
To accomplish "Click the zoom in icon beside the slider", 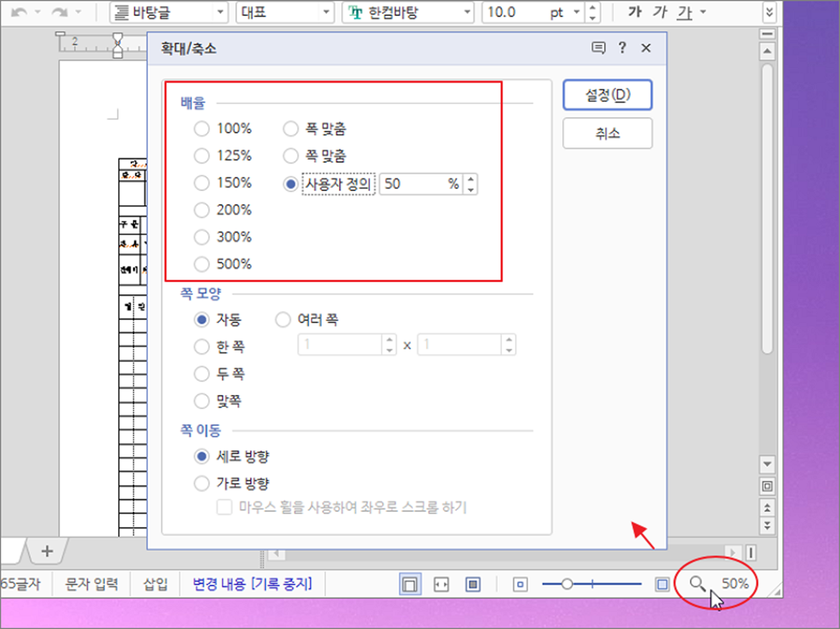I will (662, 585).
